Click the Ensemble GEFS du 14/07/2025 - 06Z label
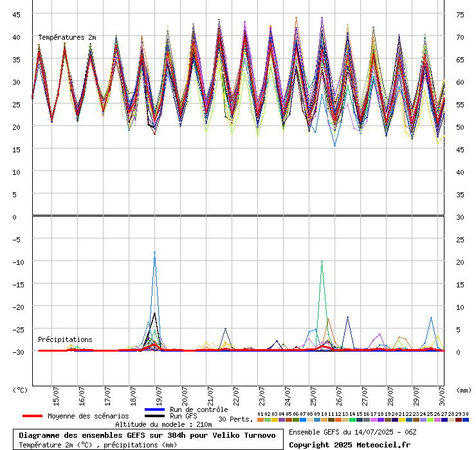 coord(352,432)
